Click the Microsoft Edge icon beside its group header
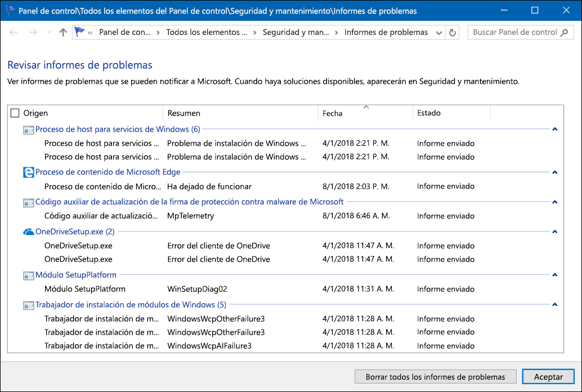 (x=29, y=172)
